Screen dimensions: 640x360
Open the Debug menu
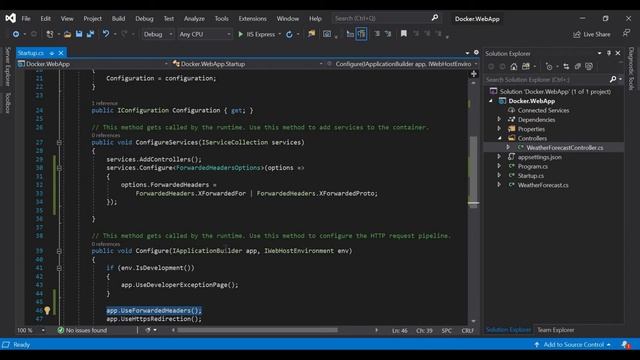pos(144,18)
